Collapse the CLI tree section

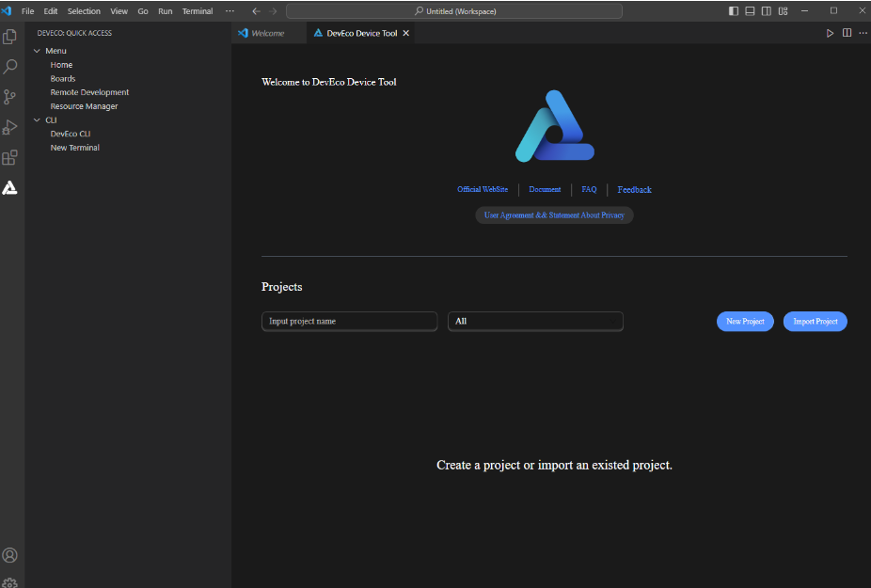pyautogui.click(x=38, y=120)
